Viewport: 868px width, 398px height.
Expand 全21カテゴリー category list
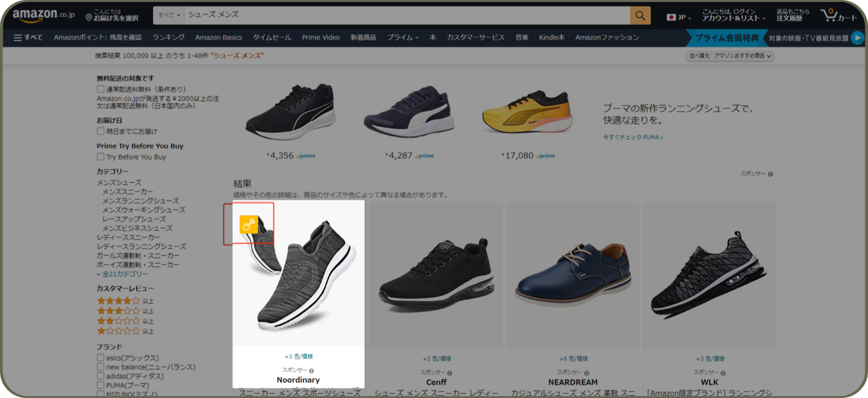pos(123,274)
